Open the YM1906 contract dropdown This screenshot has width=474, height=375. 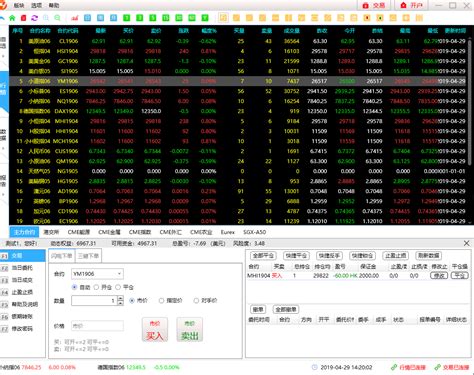coord(97,274)
